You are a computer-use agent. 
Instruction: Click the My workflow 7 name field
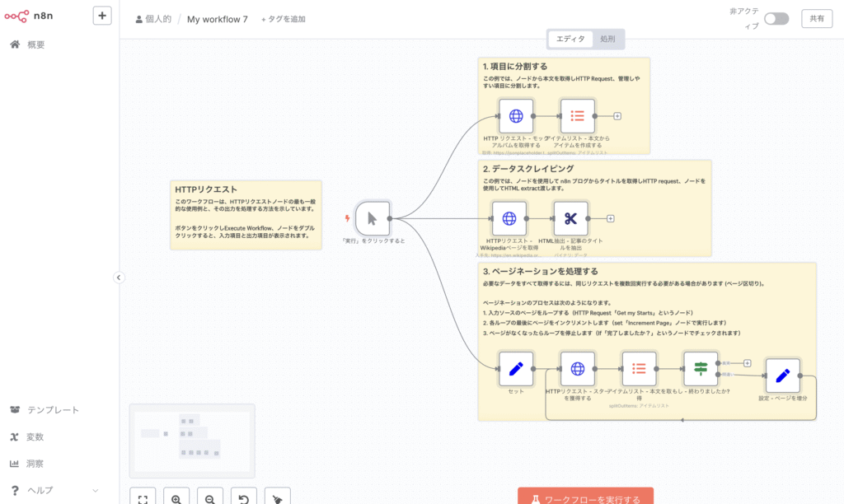pos(218,19)
